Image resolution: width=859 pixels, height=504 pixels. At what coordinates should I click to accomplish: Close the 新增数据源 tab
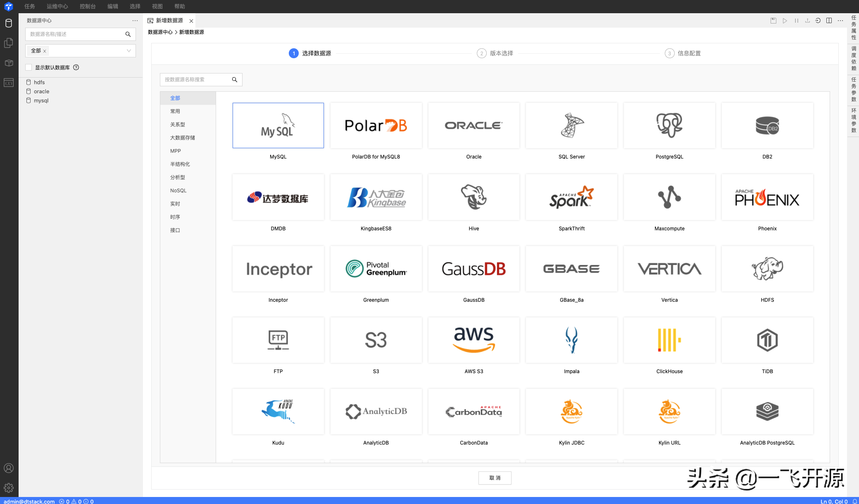pyautogui.click(x=191, y=21)
